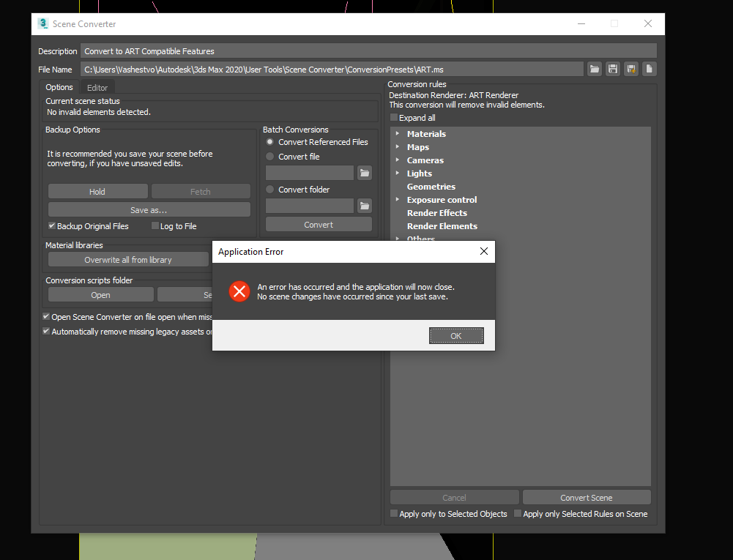733x560 pixels.
Task: Enable the Log to File checkbox
Action: (x=155, y=225)
